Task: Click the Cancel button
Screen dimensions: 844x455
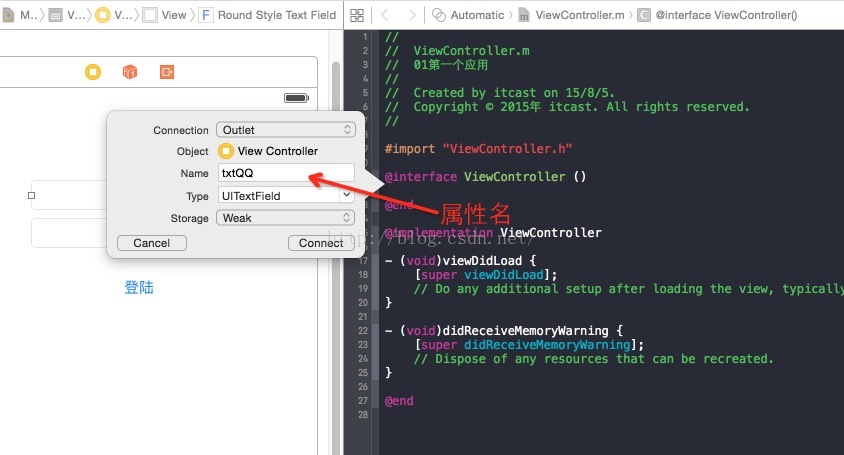Action: 152,243
